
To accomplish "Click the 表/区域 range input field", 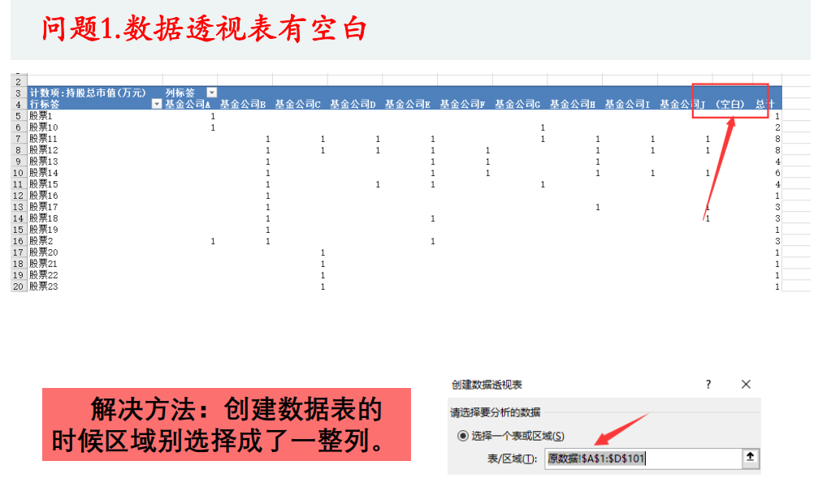I will 642,459.
